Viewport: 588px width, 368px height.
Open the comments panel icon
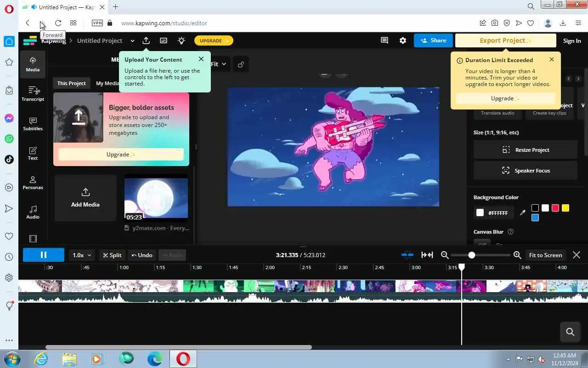coord(384,40)
